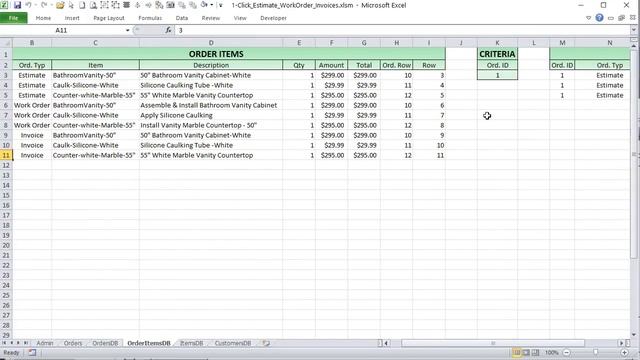Switch to the CustomersDB sheet tab
This screenshot has height=360, width=640.
point(233,343)
